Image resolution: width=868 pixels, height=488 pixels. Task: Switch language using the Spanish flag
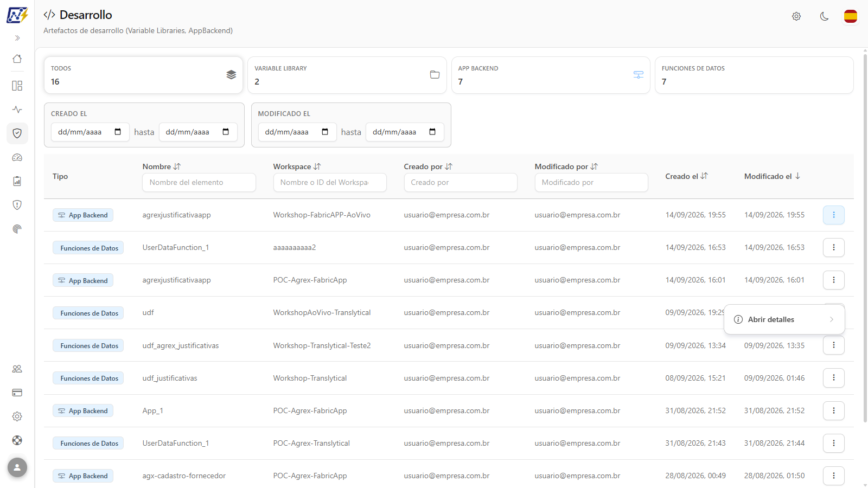(x=851, y=16)
